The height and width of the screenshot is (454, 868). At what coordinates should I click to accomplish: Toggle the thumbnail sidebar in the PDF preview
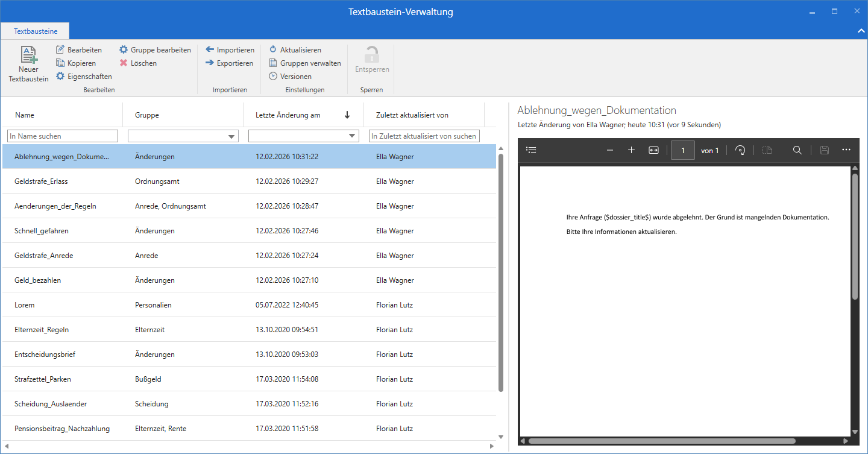pos(531,150)
